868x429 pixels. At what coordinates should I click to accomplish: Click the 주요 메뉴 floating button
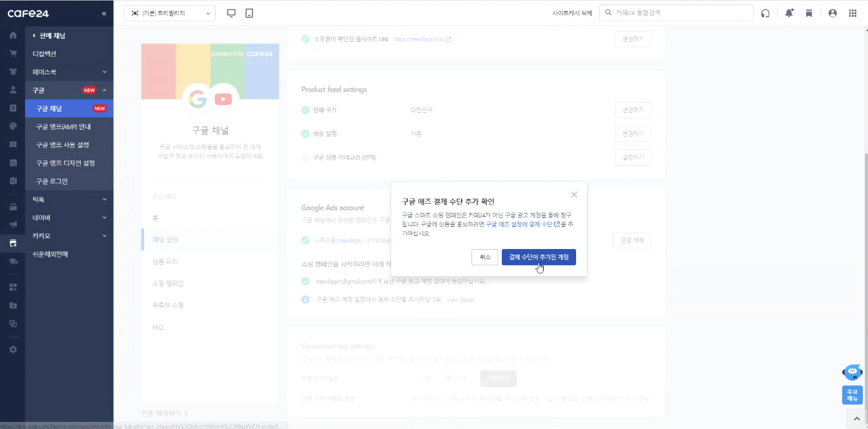pos(852,395)
